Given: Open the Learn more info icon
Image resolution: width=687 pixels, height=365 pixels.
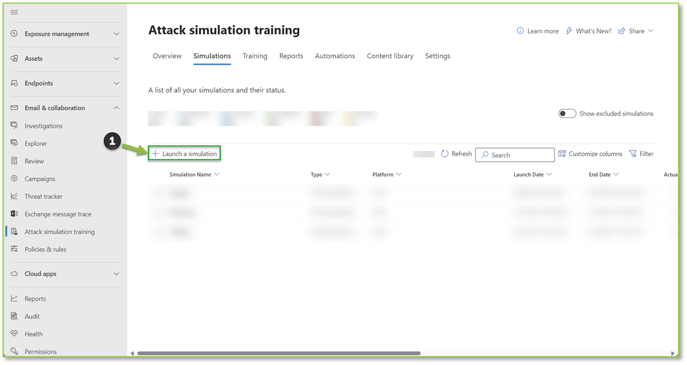Looking at the screenshot, I should (x=520, y=31).
